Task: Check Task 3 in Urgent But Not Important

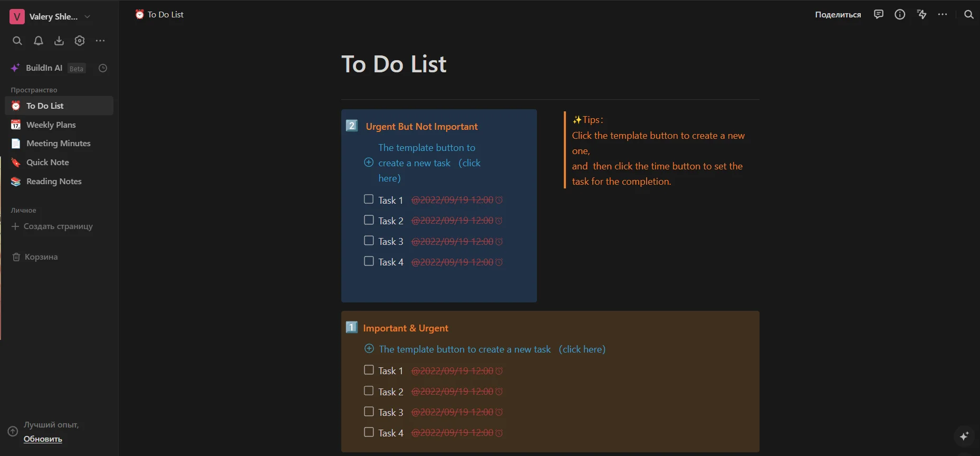Action: click(x=369, y=241)
